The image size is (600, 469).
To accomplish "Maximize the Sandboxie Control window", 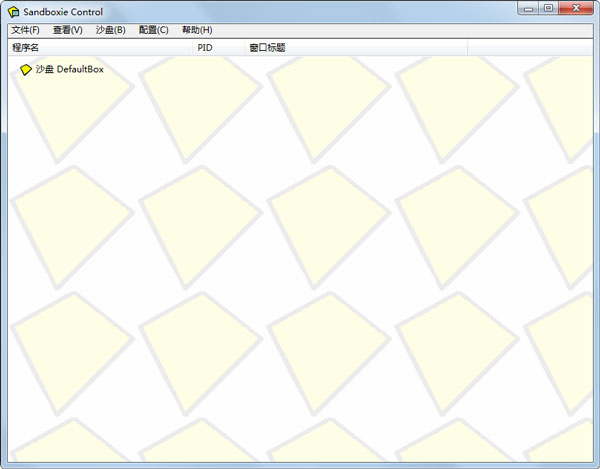I will (548, 8).
